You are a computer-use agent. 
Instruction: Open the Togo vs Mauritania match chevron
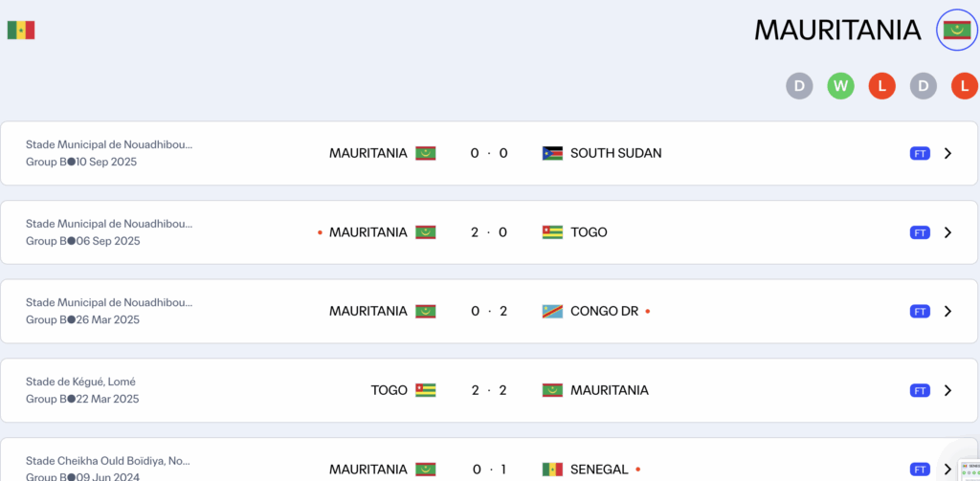tap(947, 390)
